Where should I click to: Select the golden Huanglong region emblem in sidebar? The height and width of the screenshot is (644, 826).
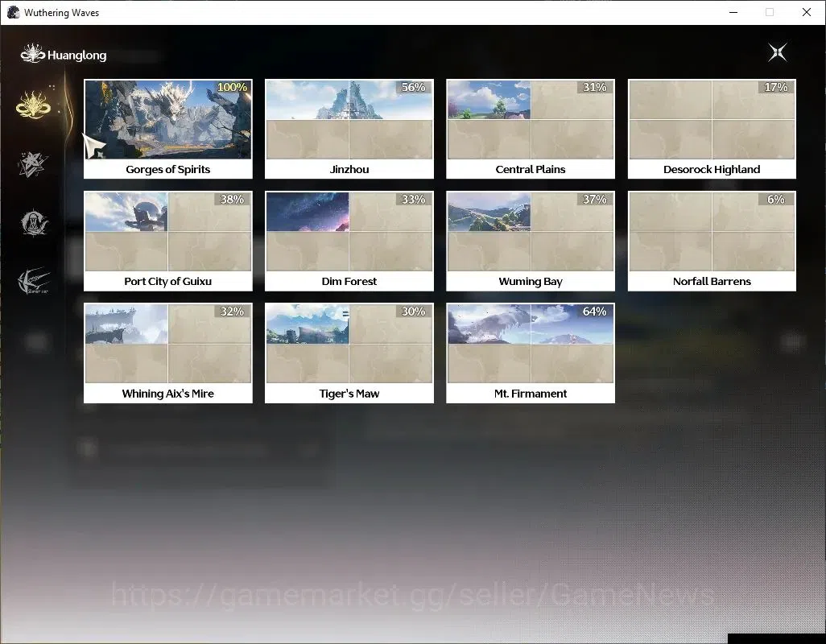pos(33,104)
